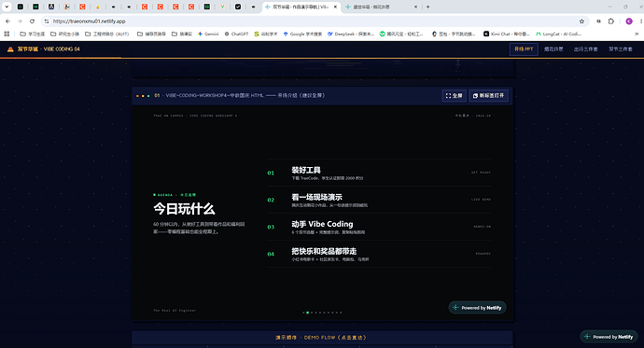The image size is (644, 348).
Task: Open the 腾讯元宝 bookmark
Action: [x=401, y=35]
